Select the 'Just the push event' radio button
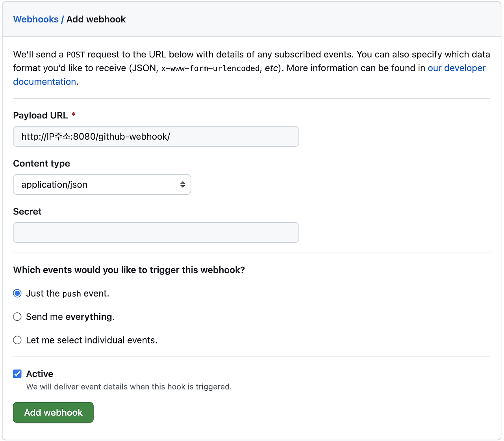The width and height of the screenshot is (504, 441). pyautogui.click(x=17, y=293)
